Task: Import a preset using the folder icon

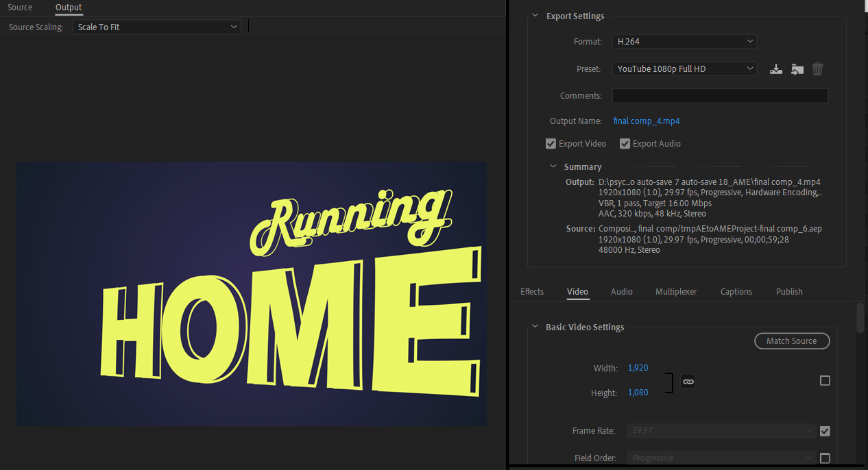Action: coord(797,69)
